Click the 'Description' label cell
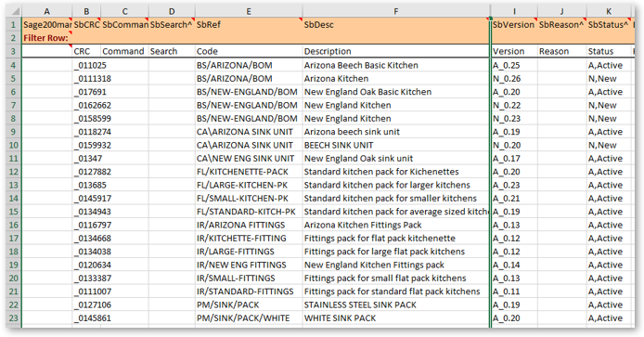Screen dimensions: 644x337 tap(396, 51)
